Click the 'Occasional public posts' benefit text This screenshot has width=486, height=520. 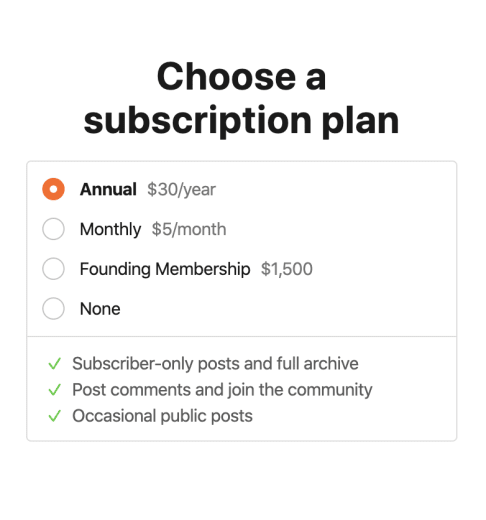[162, 416]
